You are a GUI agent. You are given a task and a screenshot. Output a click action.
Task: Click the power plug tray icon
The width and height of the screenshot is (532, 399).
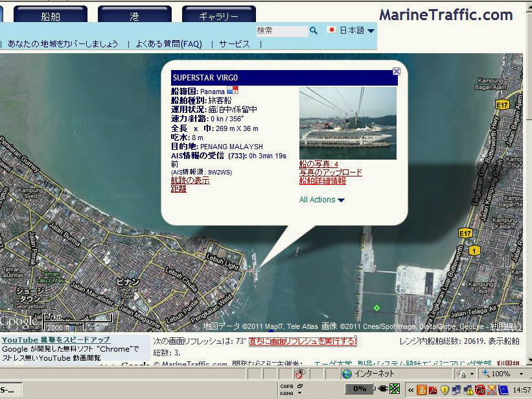click(382, 389)
